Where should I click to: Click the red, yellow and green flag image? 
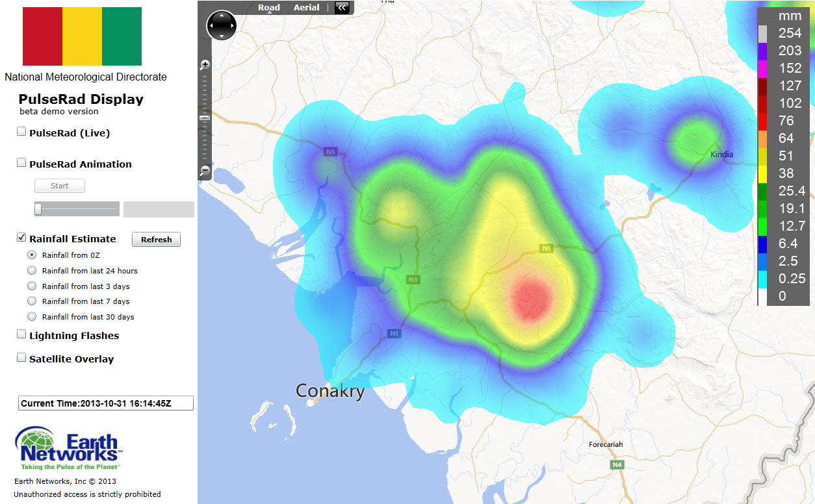click(x=82, y=36)
